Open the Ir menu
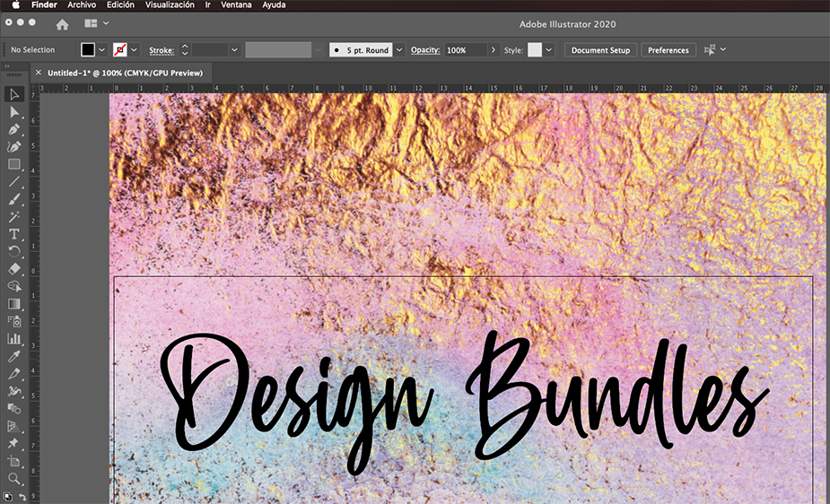This screenshot has width=830, height=504. coord(208,5)
